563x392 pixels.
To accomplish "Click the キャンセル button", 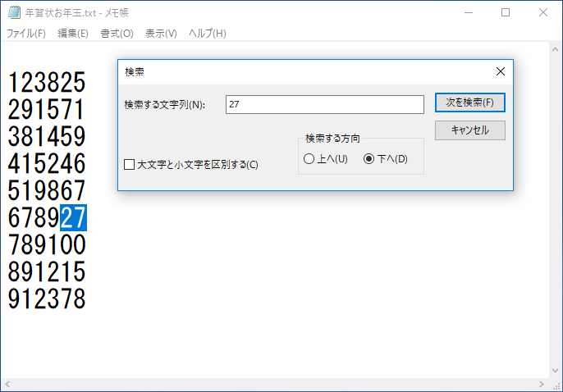I will tap(469, 130).
